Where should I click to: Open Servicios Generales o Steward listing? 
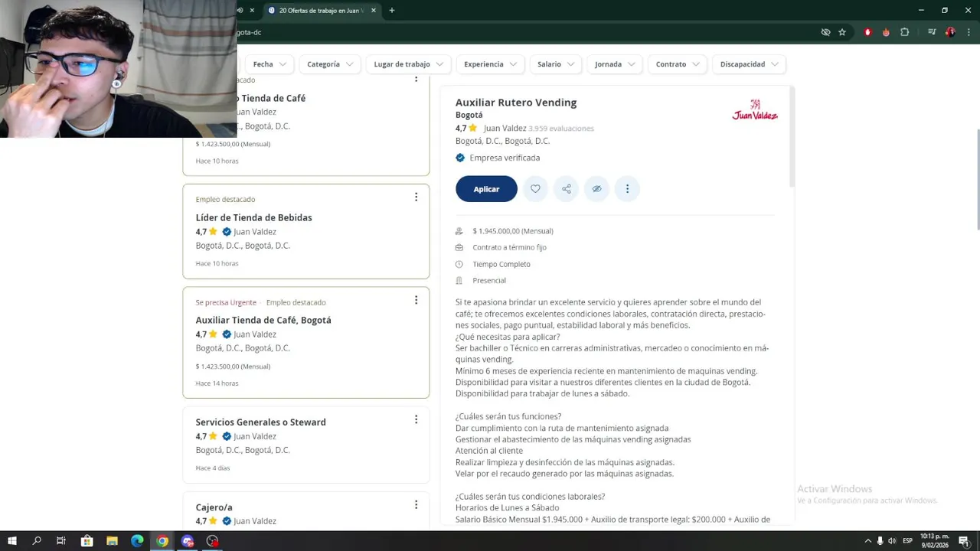coord(260,422)
